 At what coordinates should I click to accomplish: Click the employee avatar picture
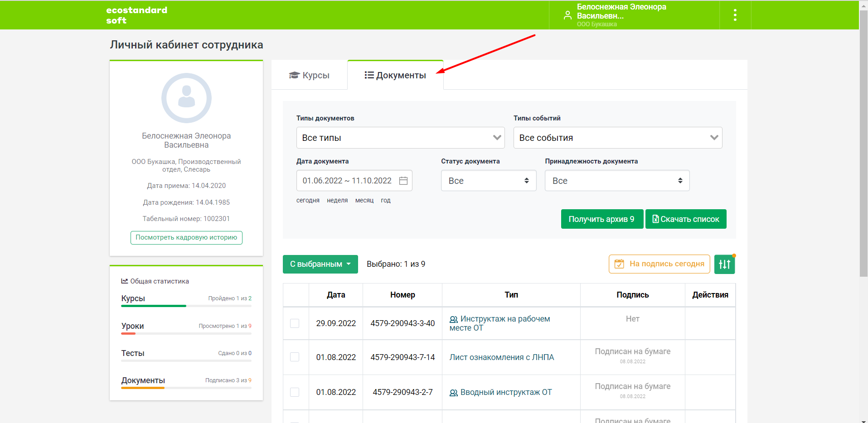(186, 98)
